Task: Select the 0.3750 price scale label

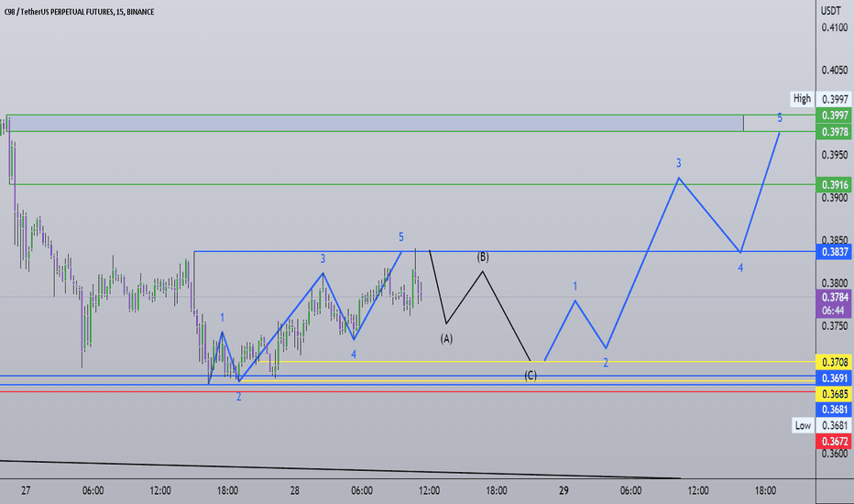Action: tap(835, 326)
